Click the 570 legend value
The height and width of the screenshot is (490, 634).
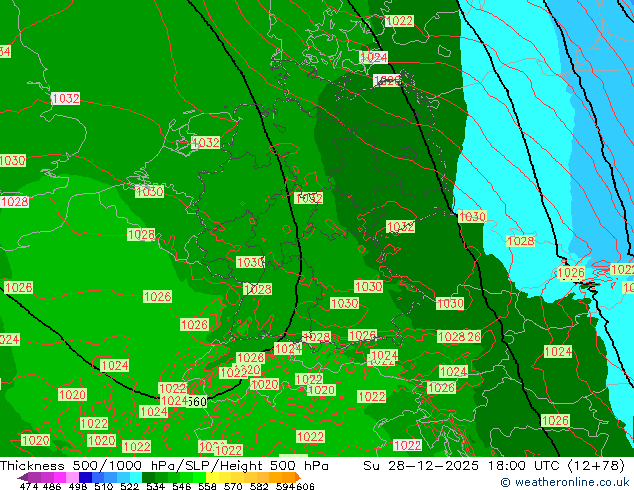point(233,486)
